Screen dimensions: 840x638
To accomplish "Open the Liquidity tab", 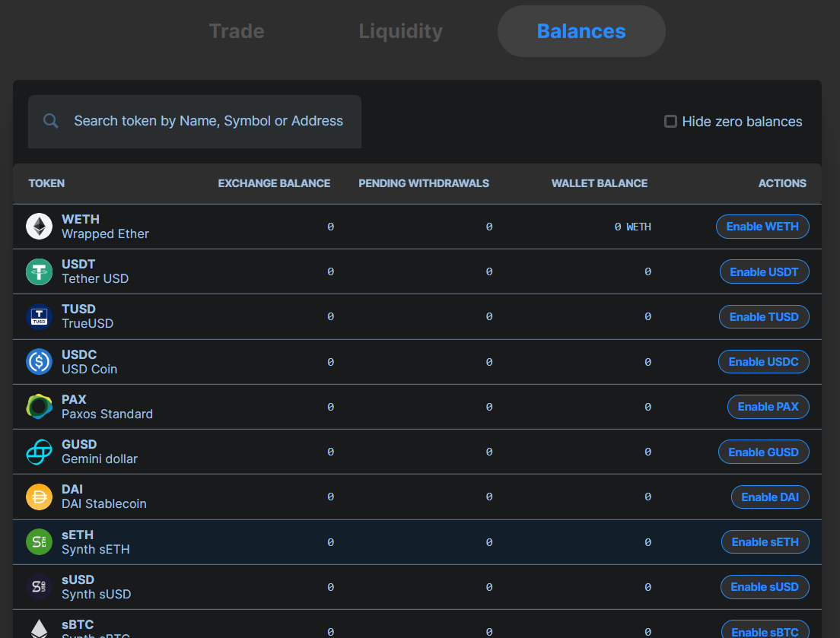I will click(x=400, y=31).
